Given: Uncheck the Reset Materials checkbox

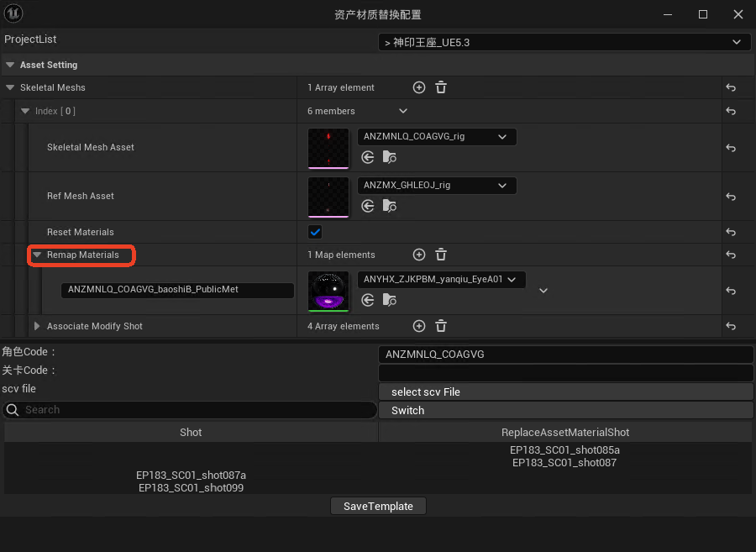Looking at the screenshot, I should tap(315, 232).
